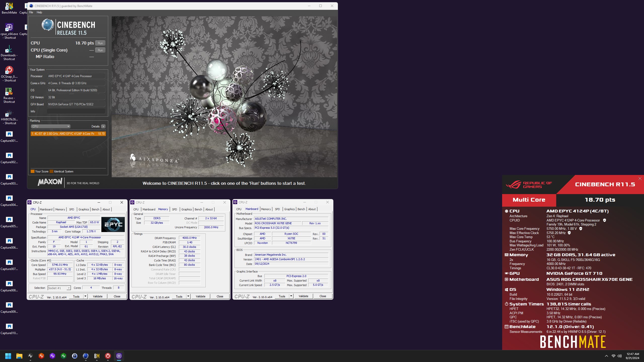
Task: Click Close in Memory CPU-Z window
Action: click(x=220, y=296)
